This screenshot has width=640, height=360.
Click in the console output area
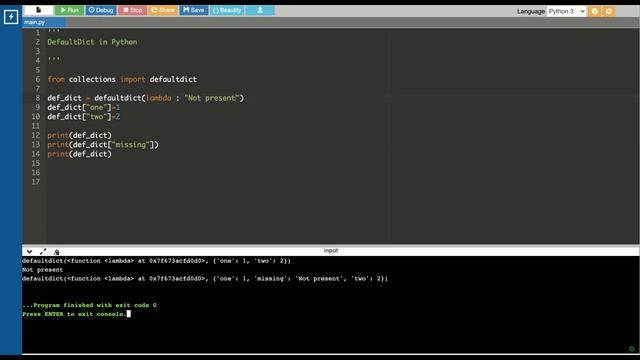click(x=331, y=304)
